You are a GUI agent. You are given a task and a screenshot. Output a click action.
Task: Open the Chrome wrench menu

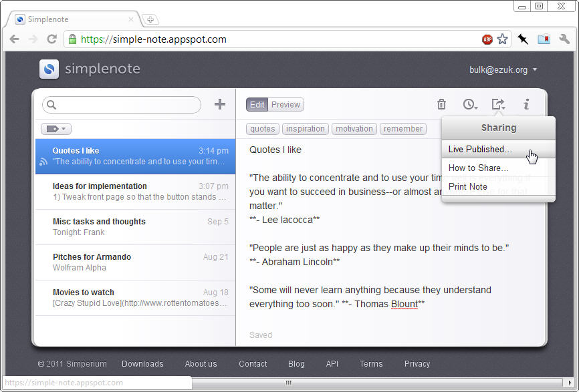564,39
